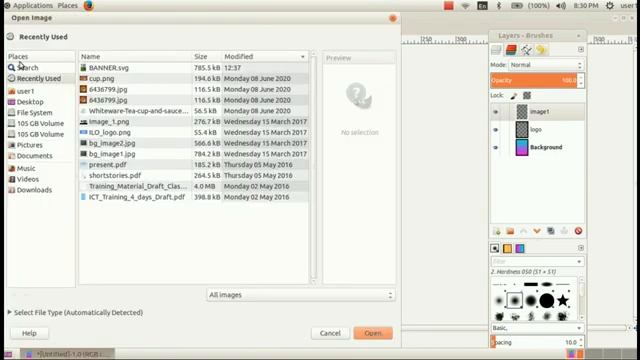Select the Hardness 050 brush
The width and height of the screenshot is (640, 360).
point(515,301)
